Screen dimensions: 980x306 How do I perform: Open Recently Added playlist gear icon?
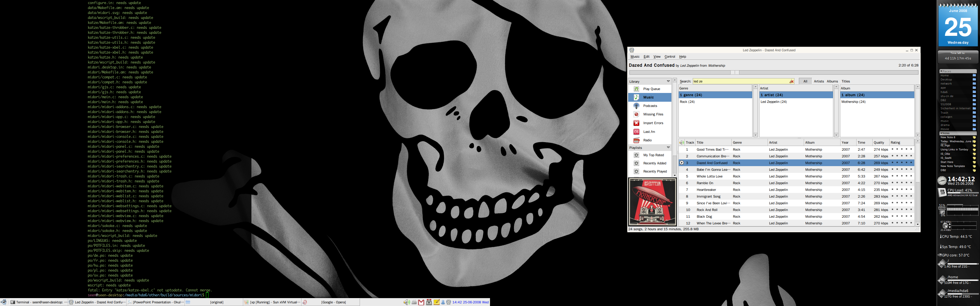[636, 163]
